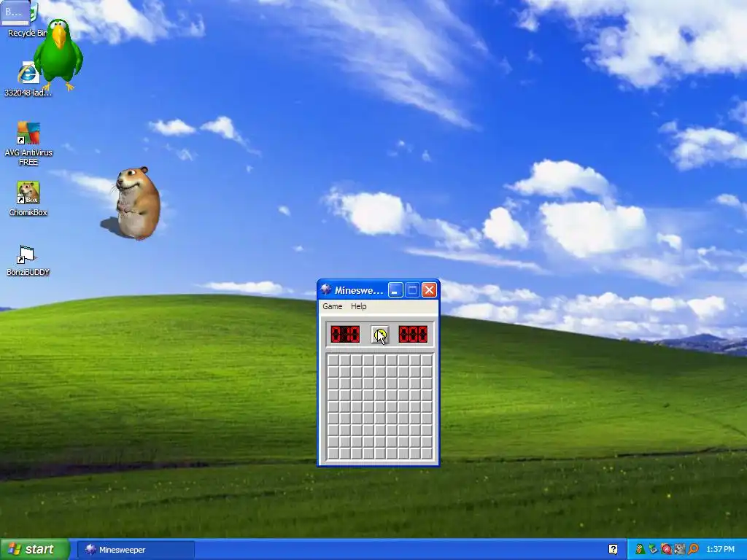The height and width of the screenshot is (560, 747).
Task: Click the green arrow download tray icon
Action: [653, 550]
